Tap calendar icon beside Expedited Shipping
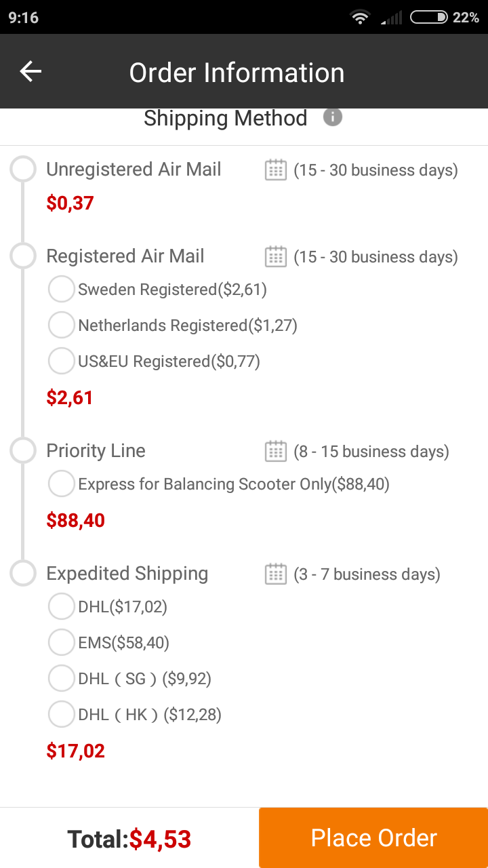This screenshot has height=868, width=488. click(275, 574)
